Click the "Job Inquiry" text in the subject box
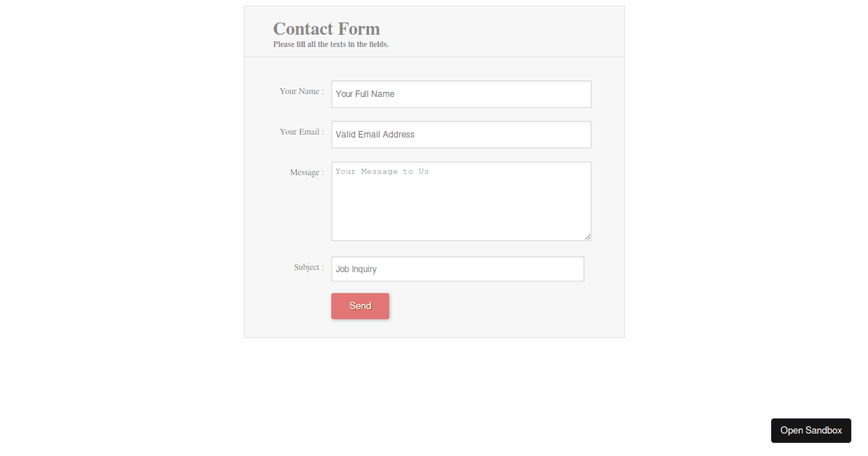 point(356,269)
